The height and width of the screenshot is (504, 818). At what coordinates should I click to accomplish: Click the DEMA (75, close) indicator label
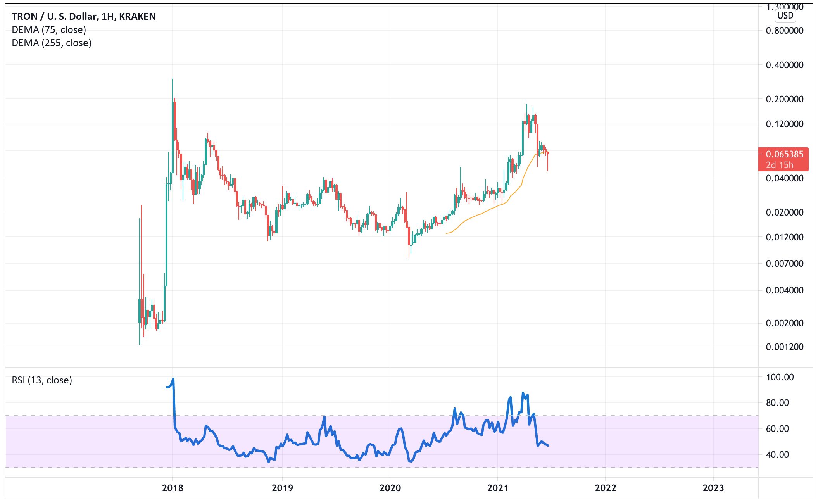pyautogui.click(x=48, y=29)
